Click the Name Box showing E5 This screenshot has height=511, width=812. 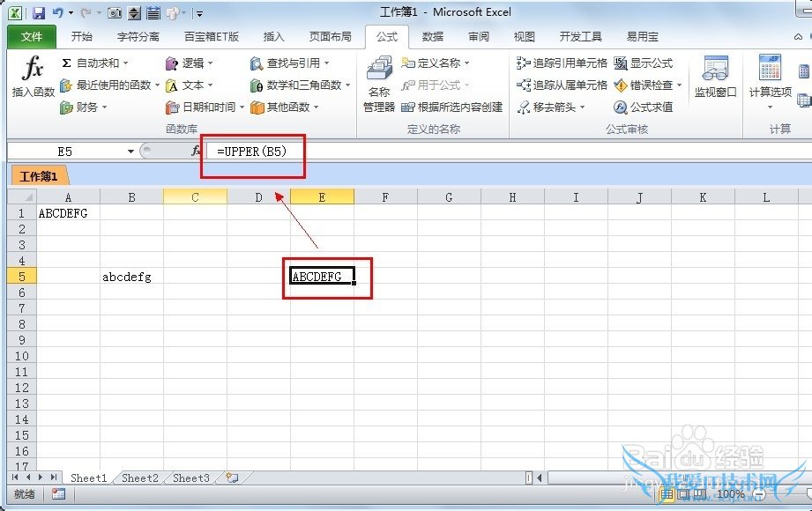click(x=64, y=152)
